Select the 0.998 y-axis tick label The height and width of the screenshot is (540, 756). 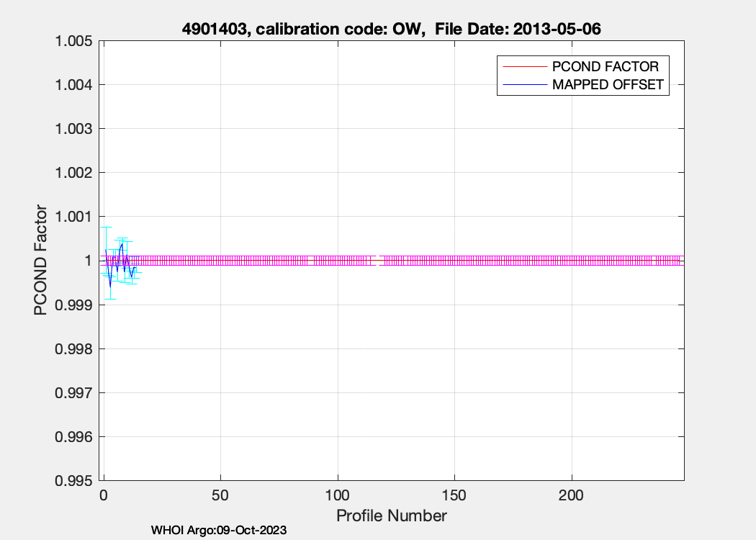pos(74,349)
